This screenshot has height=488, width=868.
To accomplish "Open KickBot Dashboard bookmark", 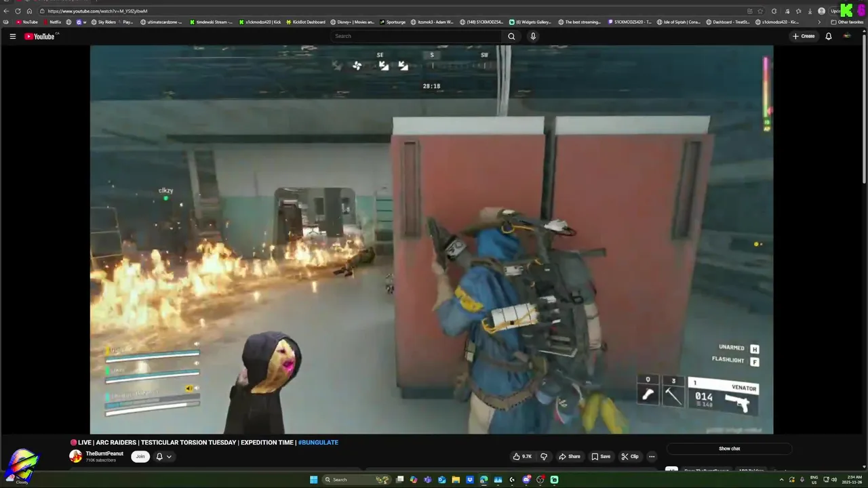I will click(306, 22).
